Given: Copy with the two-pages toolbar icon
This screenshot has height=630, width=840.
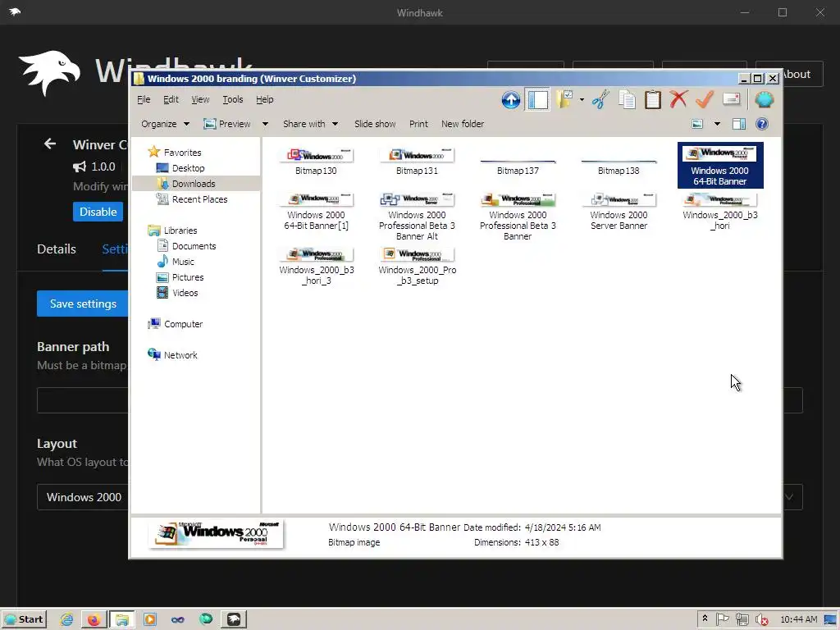Looking at the screenshot, I should 627,99.
